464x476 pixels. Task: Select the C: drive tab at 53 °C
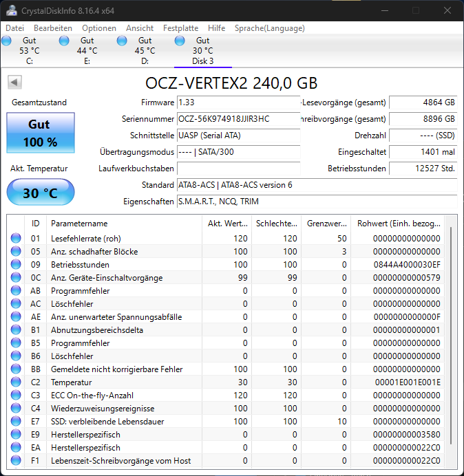point(29,51)
